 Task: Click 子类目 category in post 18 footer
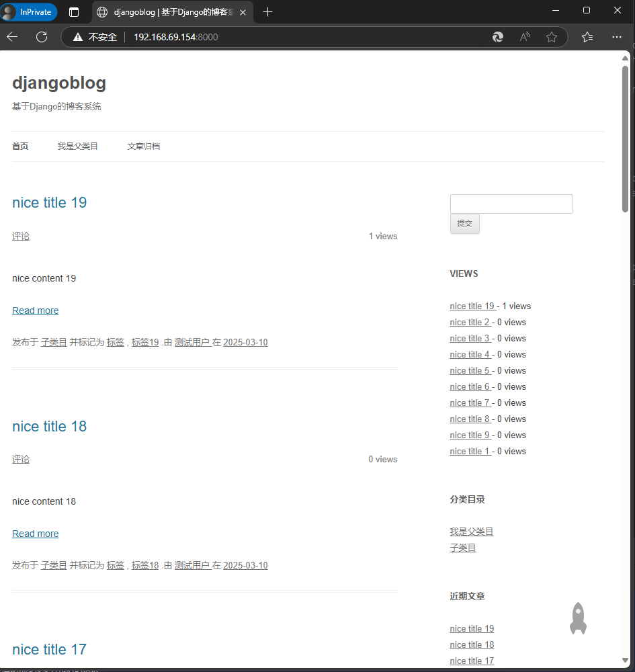tap(54, 565)
